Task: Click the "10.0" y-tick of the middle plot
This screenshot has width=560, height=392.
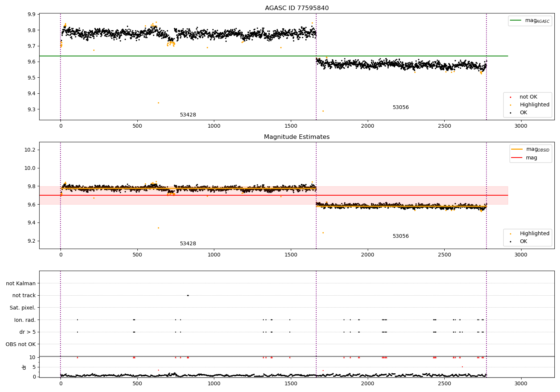Action: pos(30,168)
